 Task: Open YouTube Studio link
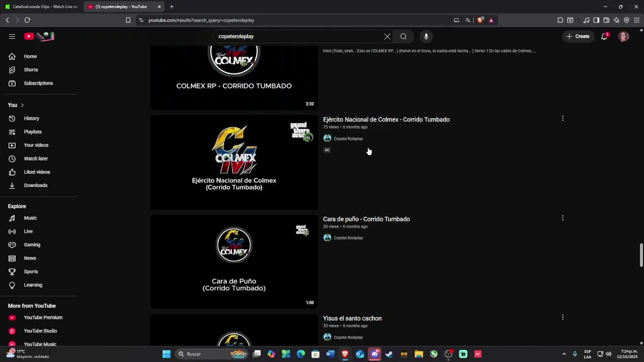tap(40, 331)
